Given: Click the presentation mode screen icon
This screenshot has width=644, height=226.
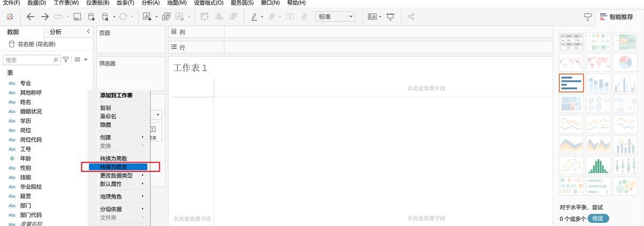Looking at the screenshot, I should 390,17.
